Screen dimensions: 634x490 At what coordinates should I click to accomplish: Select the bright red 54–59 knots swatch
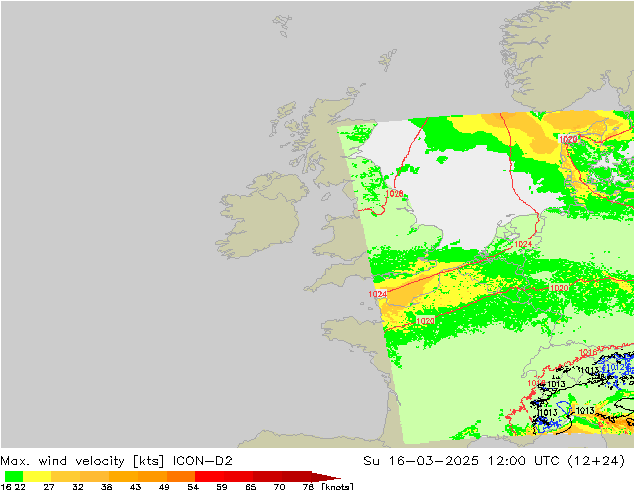(210, 476)
